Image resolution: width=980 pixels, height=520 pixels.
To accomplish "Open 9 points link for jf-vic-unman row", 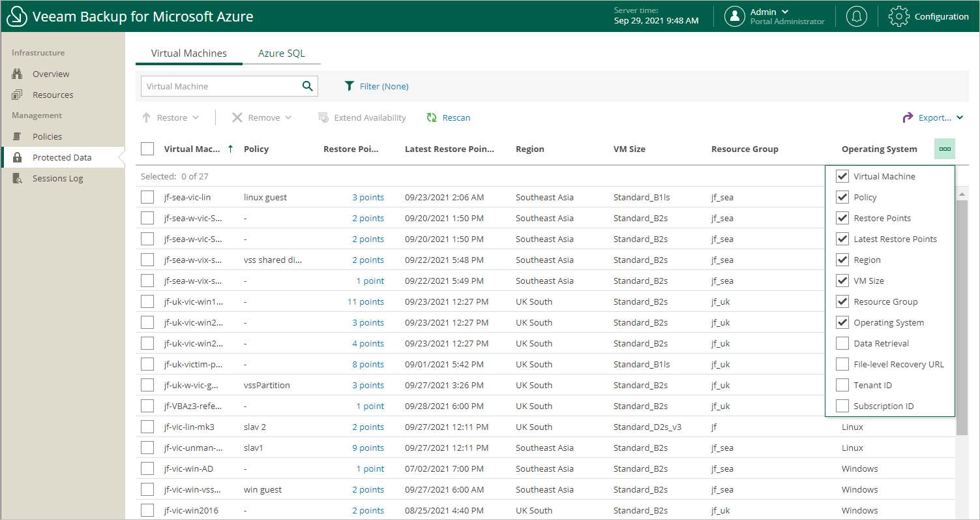I will (368, 448).
